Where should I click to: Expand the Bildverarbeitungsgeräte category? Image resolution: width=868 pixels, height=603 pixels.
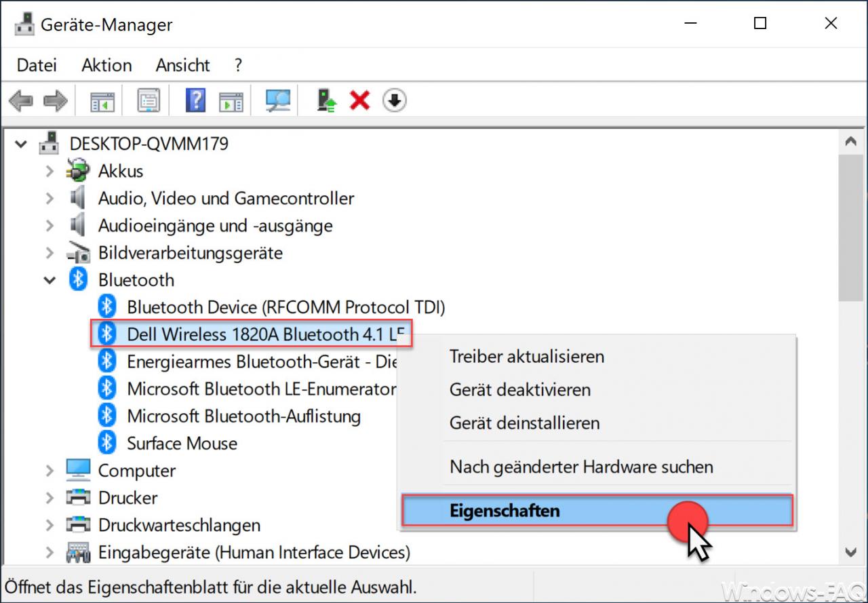(x=50, y=253)
